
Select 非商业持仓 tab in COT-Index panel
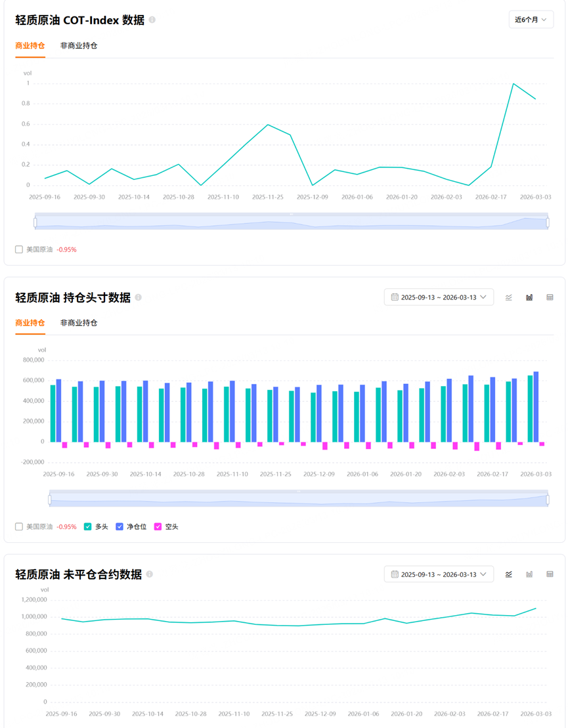click(79, 45)
